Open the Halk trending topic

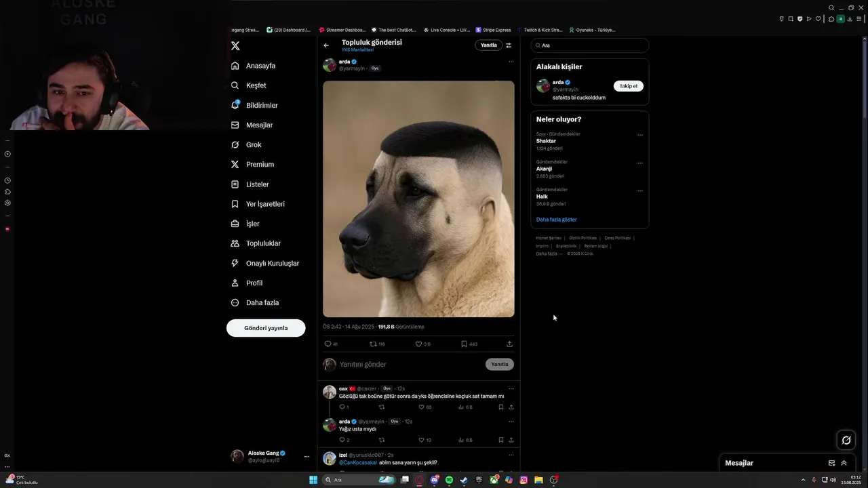pyautogui.click(x=542, y=197)
